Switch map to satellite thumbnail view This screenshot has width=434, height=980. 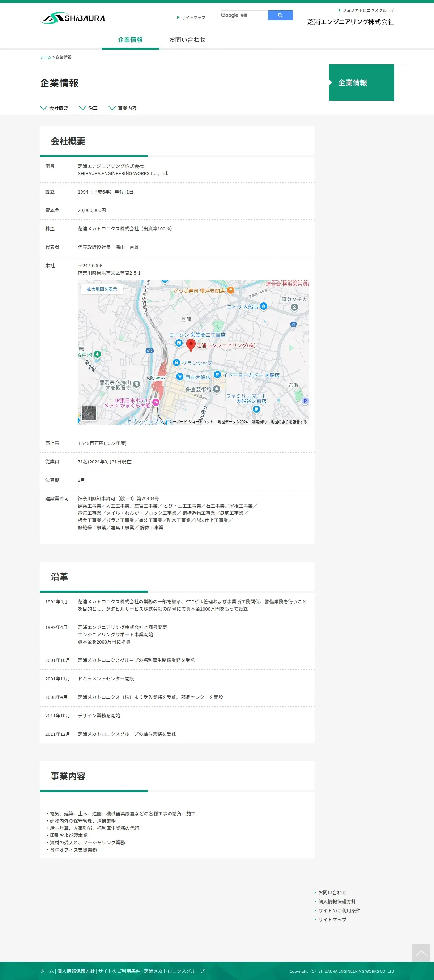pyautogui.click(x=89, y=413)
